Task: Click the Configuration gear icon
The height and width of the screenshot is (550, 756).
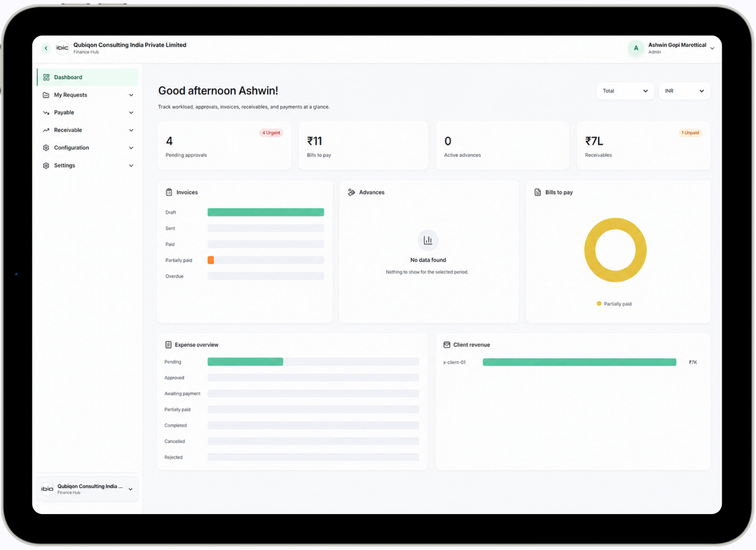Action: click(x=46, y=148)
